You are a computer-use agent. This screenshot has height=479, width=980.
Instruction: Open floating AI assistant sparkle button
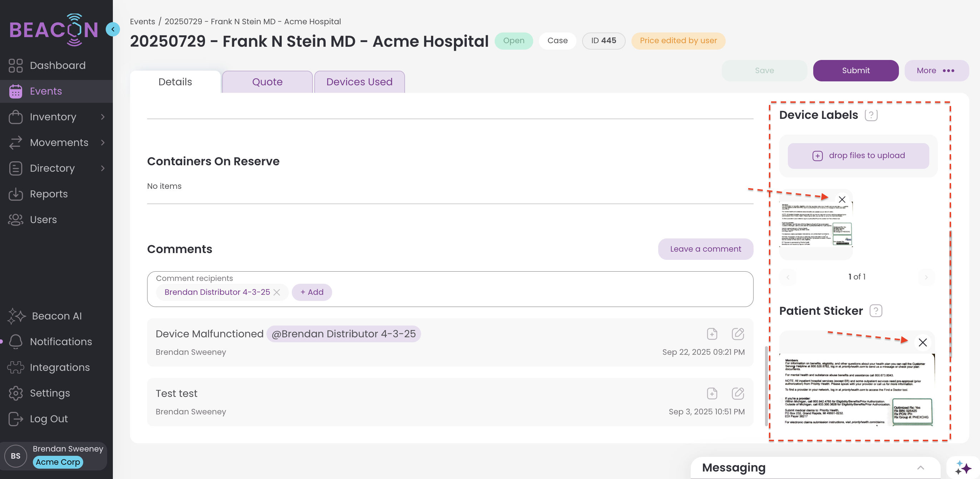click(962, 468)
